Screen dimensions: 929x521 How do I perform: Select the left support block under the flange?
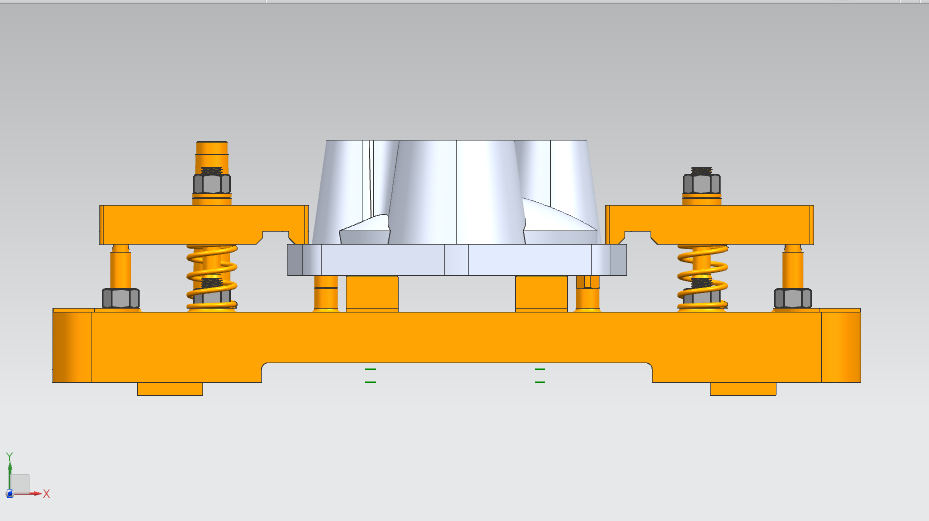pos(372,293)
